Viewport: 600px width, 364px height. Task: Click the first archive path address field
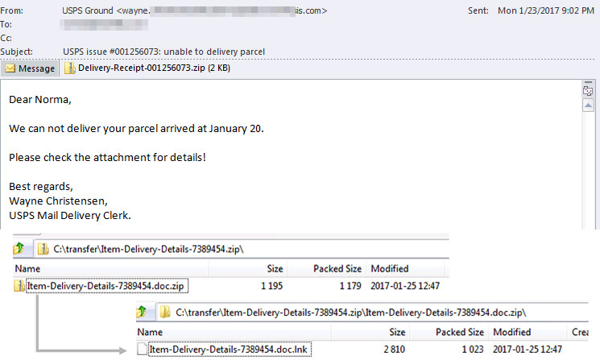[x=242, y=249]
